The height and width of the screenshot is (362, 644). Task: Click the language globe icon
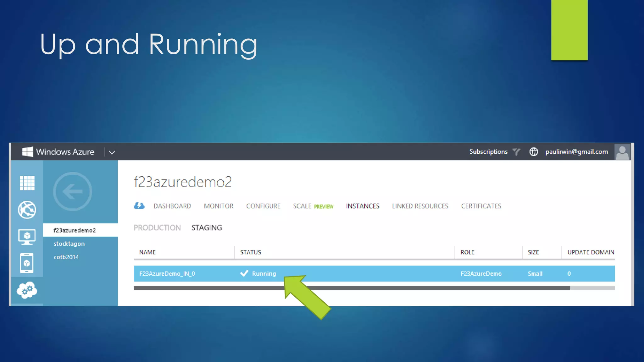point(533,152)
